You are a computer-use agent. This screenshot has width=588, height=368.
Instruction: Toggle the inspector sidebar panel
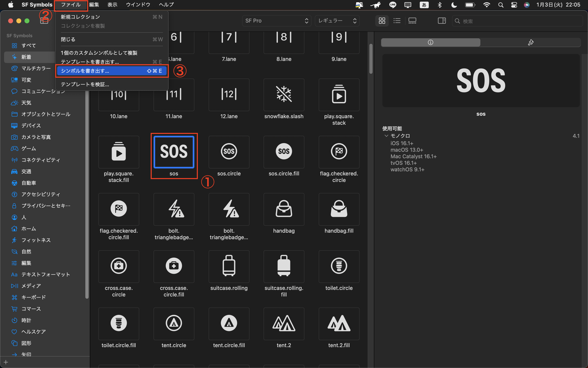pos(442,21)
